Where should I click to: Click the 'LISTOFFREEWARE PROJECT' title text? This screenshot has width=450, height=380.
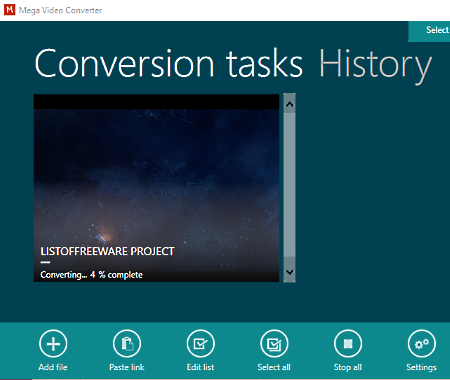[x=107, y=251]
